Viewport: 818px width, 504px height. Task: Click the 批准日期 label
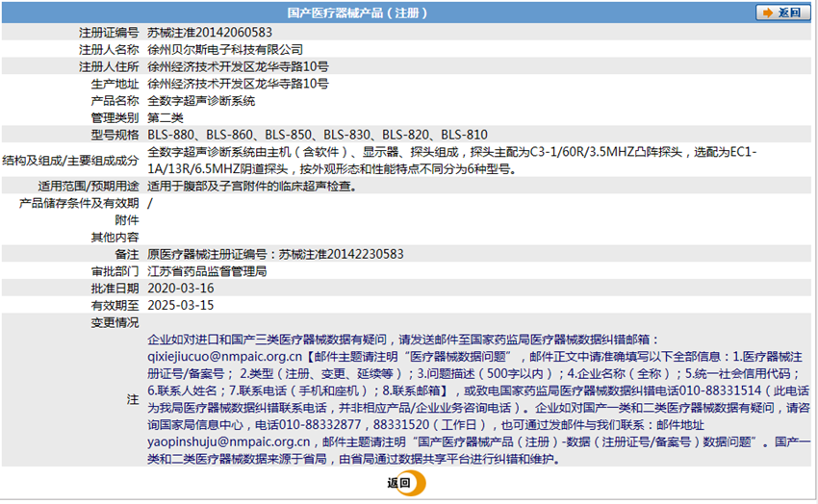pyautogui.click(x=115, y=289)
